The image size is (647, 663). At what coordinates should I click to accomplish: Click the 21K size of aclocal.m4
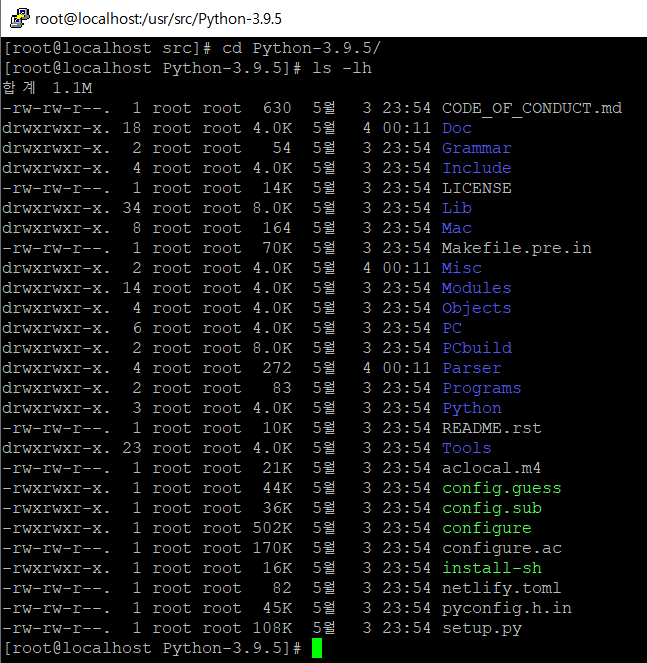coord(277,468)
